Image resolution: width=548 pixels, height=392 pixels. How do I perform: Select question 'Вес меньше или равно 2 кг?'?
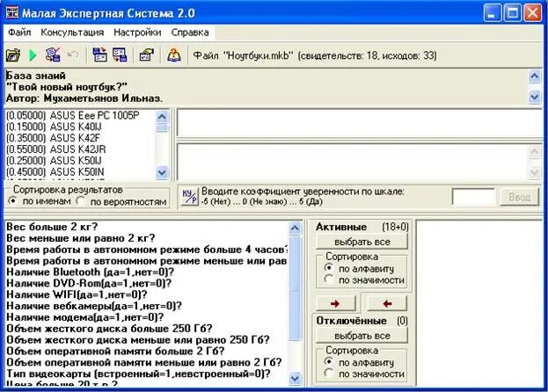80,238
